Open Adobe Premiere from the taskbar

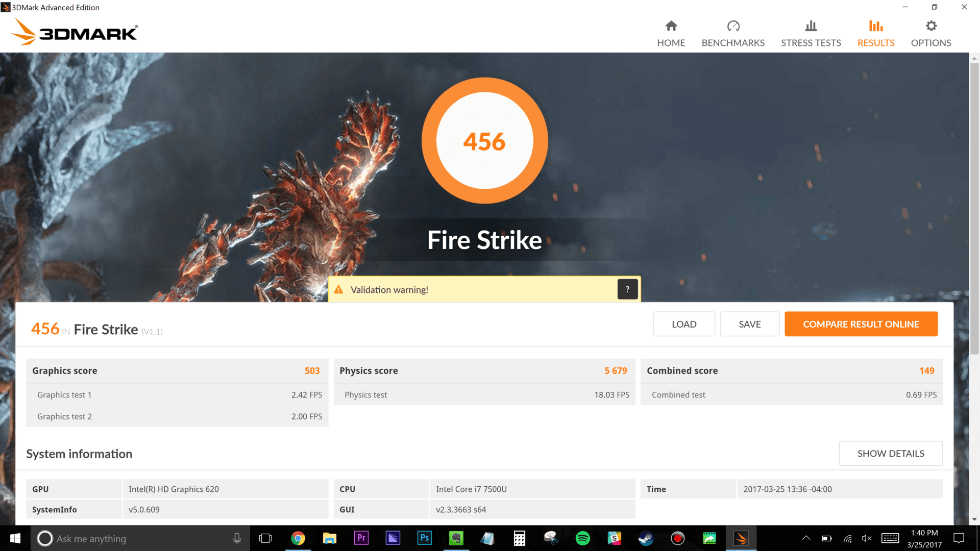(361, 538)
